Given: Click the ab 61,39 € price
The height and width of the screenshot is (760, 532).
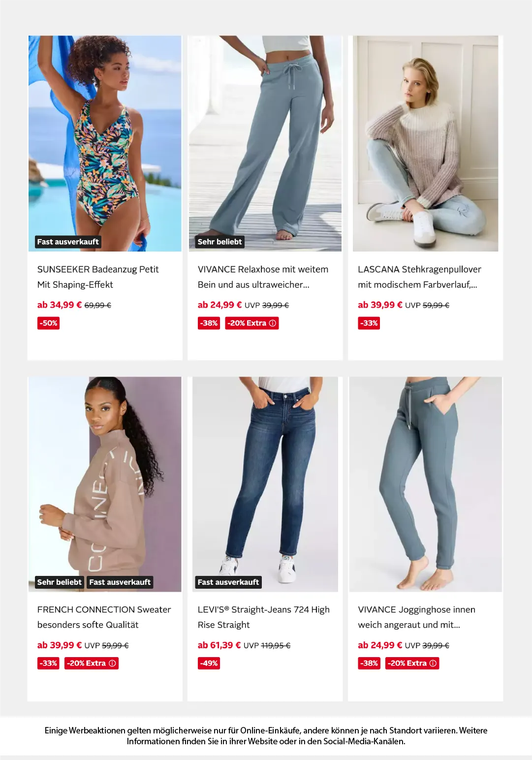Looking at the screenshot, I should 219,645.
